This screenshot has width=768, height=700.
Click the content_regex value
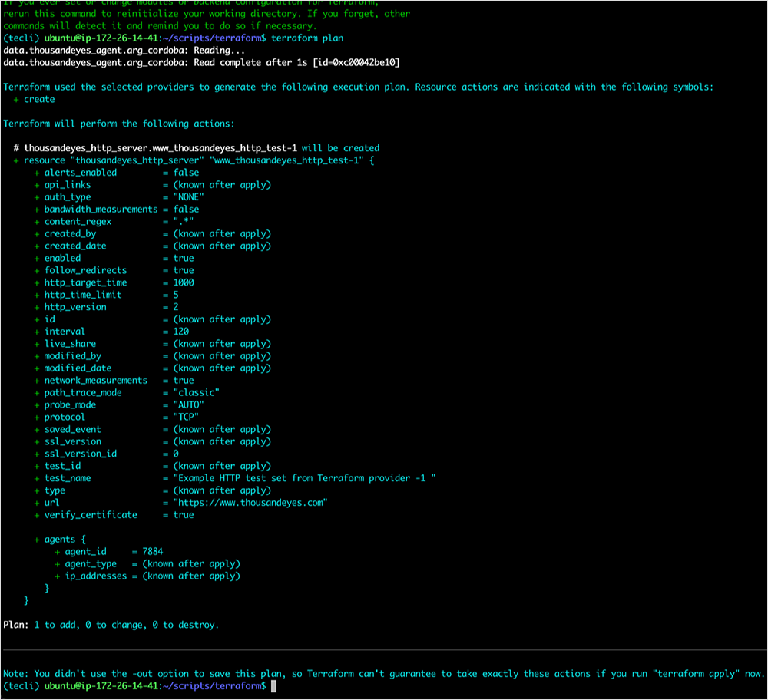pos(183,222)
